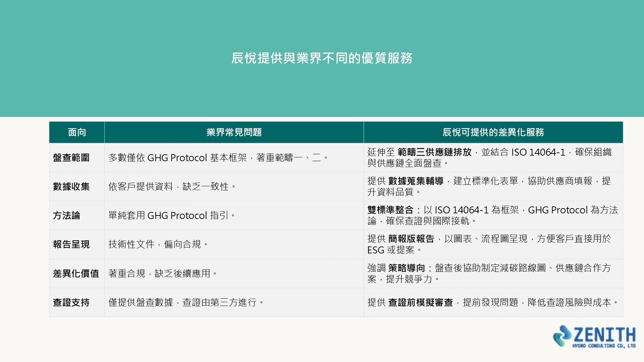Screen dimensions: 644x362
Task: Click the bold text 查證前模擬審查
Action: coord(420,302)
